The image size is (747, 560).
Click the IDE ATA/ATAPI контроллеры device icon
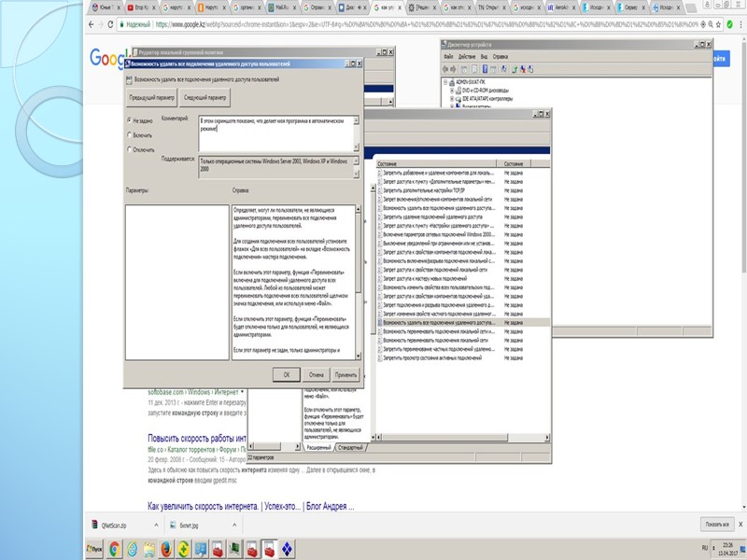coord(458,99)
